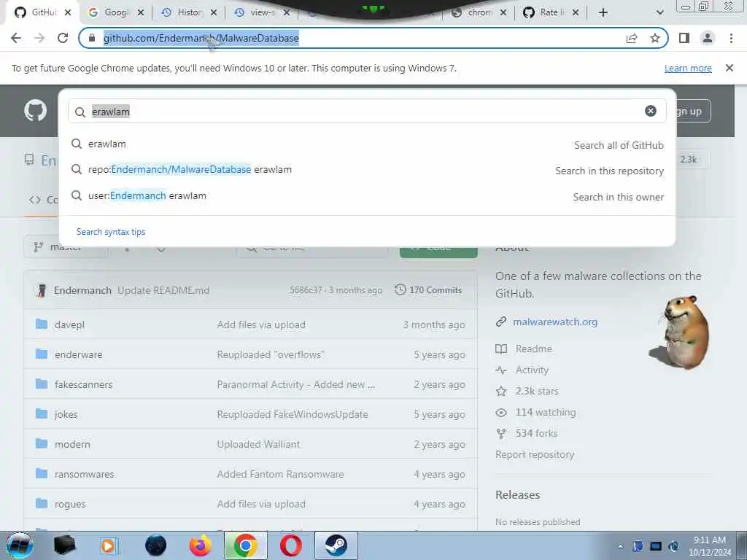The height and width of the screenshot is (560, 747).
Task: Open Chrome three-dot menu
Action: (x=731, y=38)
